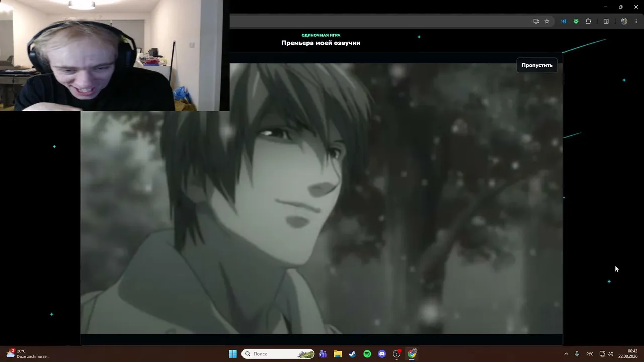
Task: Open the green round extension icon
Action: pyautogui.click(x=576, y=21)
